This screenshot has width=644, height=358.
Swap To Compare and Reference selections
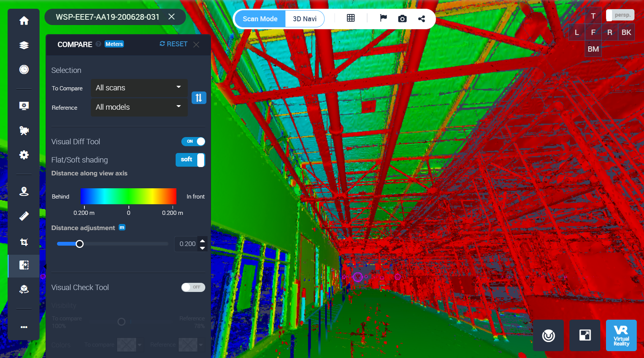pyautogui.click(x=199, y=98)
